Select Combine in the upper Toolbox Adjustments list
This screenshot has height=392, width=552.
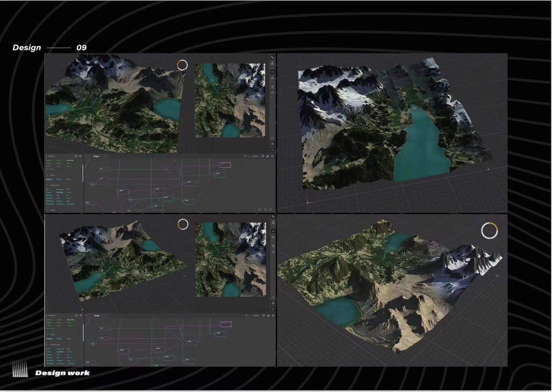(60, 192)
